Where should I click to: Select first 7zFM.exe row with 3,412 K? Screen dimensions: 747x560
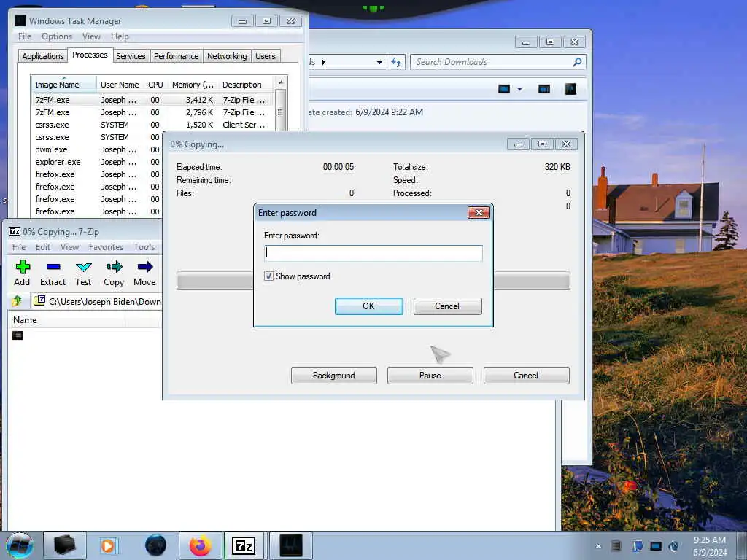click(x=152, y=100)
